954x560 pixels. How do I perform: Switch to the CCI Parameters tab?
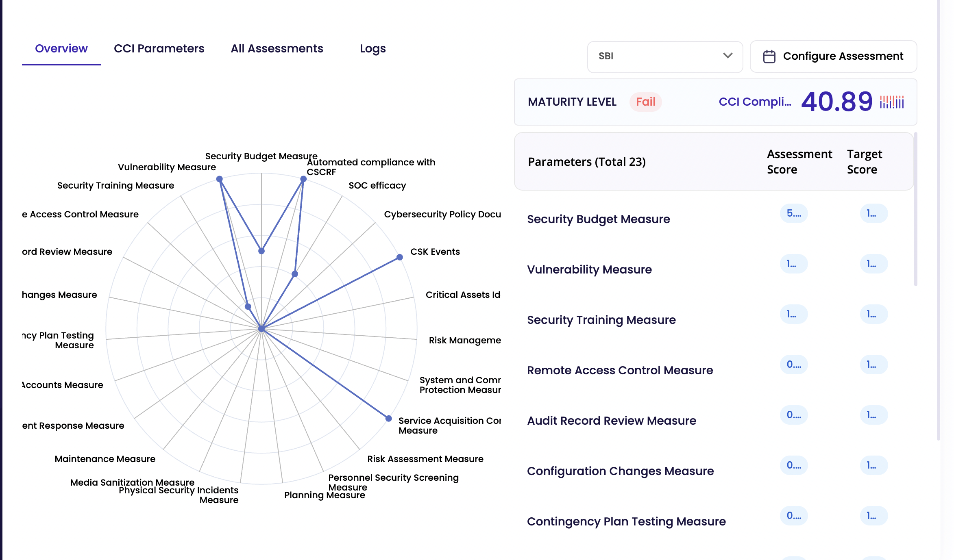tap(159, 48)
